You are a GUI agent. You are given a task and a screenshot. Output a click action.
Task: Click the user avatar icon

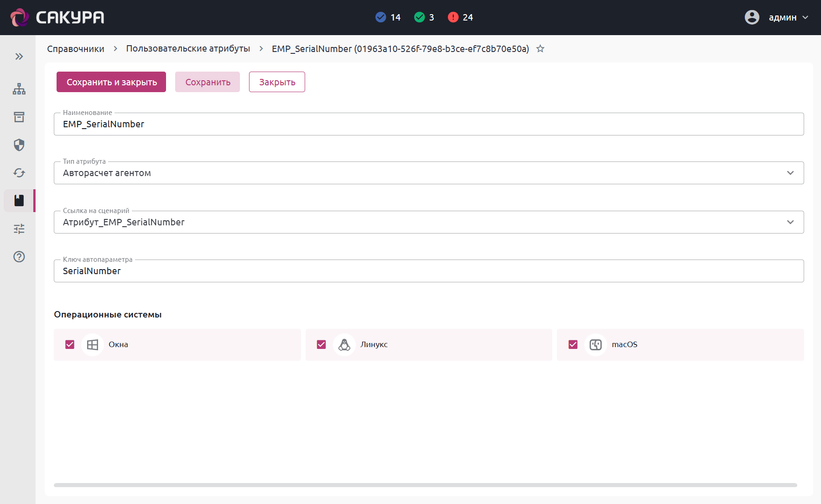point(752,17)
